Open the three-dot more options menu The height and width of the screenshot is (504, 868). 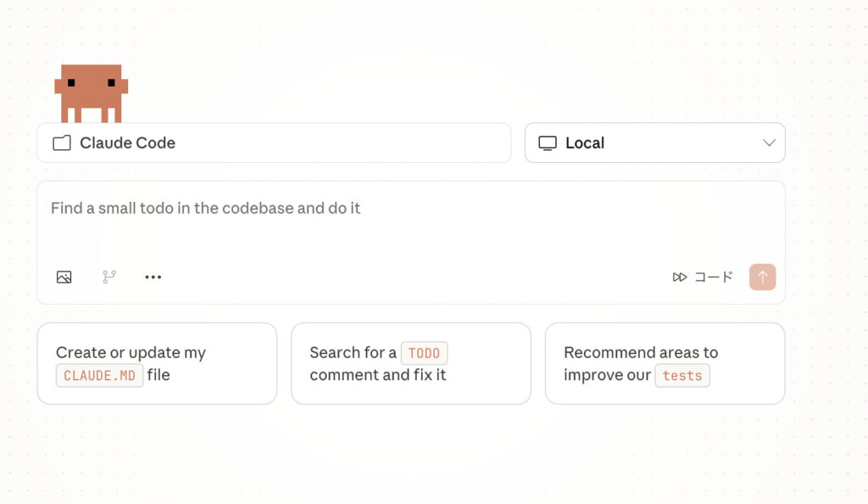pos(153,277)
